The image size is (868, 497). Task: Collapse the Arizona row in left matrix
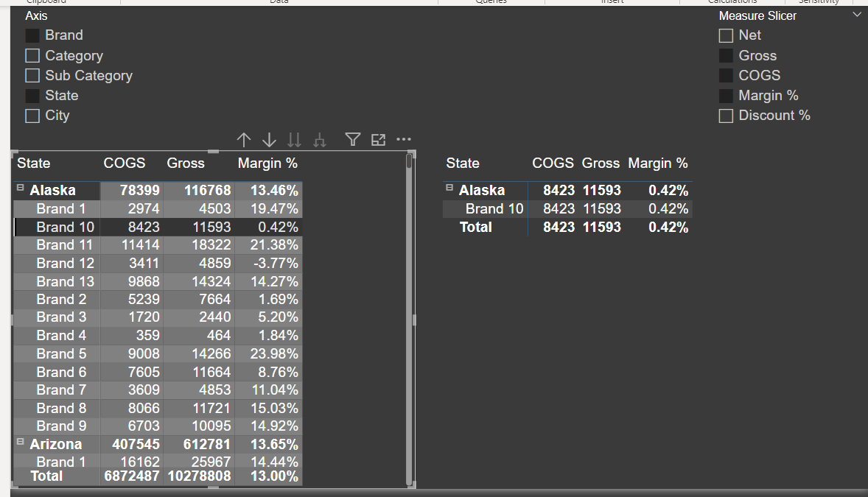click(x=20, y=442)
